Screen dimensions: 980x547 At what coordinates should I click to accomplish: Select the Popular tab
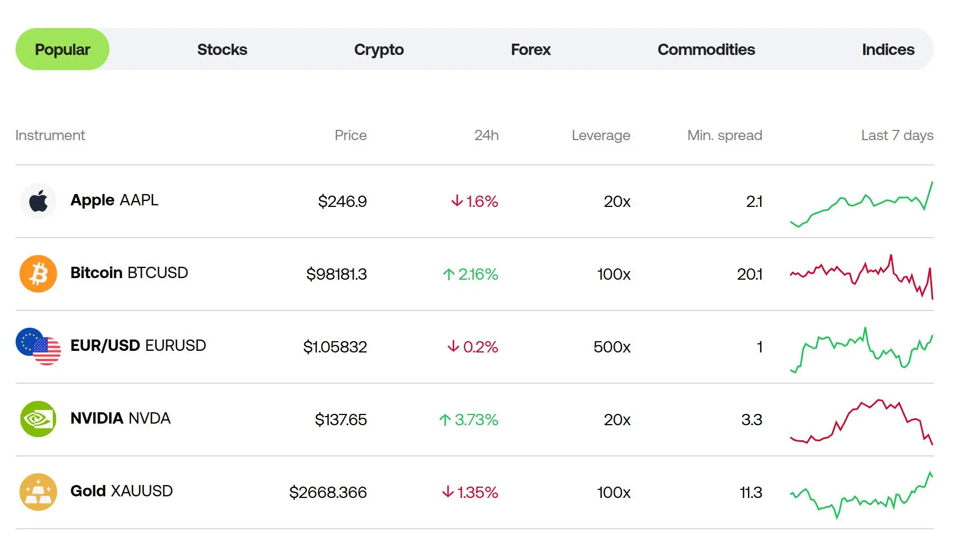click(63, 49)
